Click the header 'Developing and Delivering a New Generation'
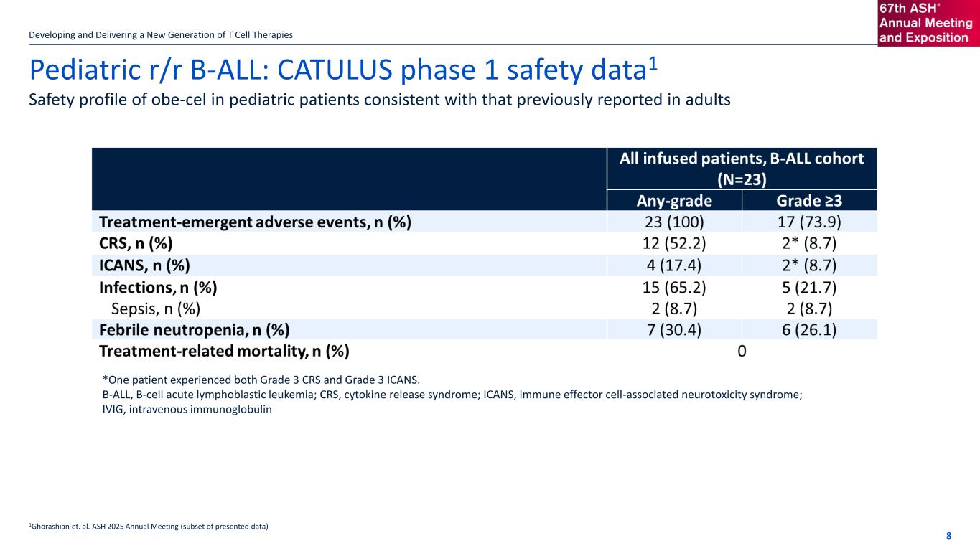This screenshot has width=980, height=551. [x=160, y=35]
